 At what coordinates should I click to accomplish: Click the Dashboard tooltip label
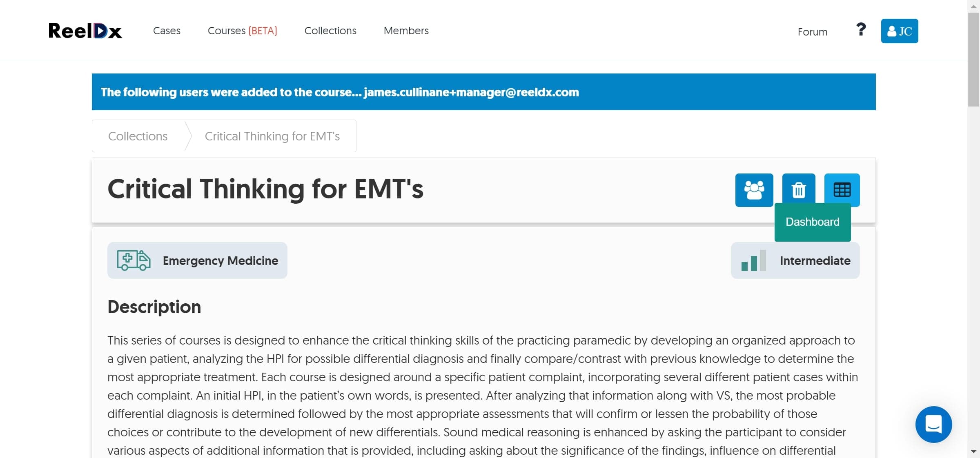[813, 222]
